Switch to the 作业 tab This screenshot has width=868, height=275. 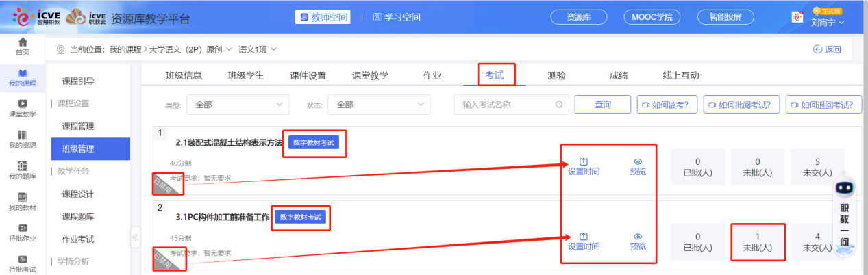coord(432,75)
